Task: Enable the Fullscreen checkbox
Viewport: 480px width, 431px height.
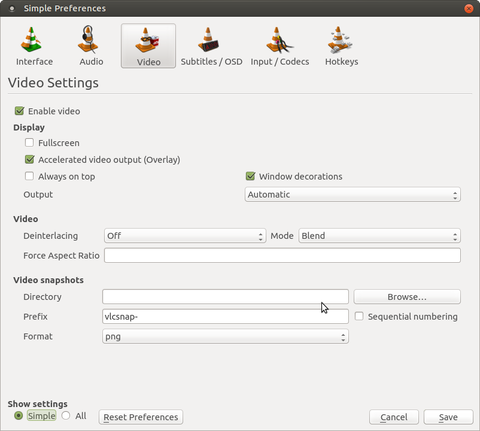Action: point(29,143)
